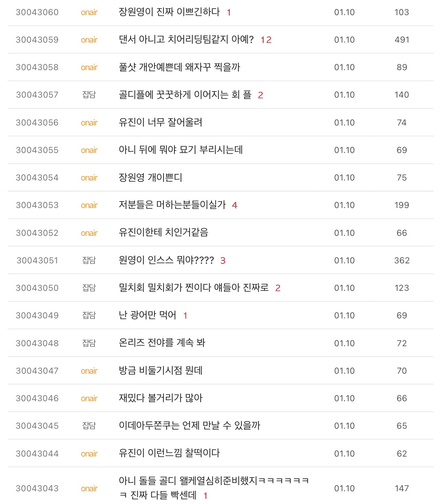Open post '아니 뒤에 뭐야 묘기 부리시는데'
441x504 pixels.
pyautogui.click(x=181, y=150)
